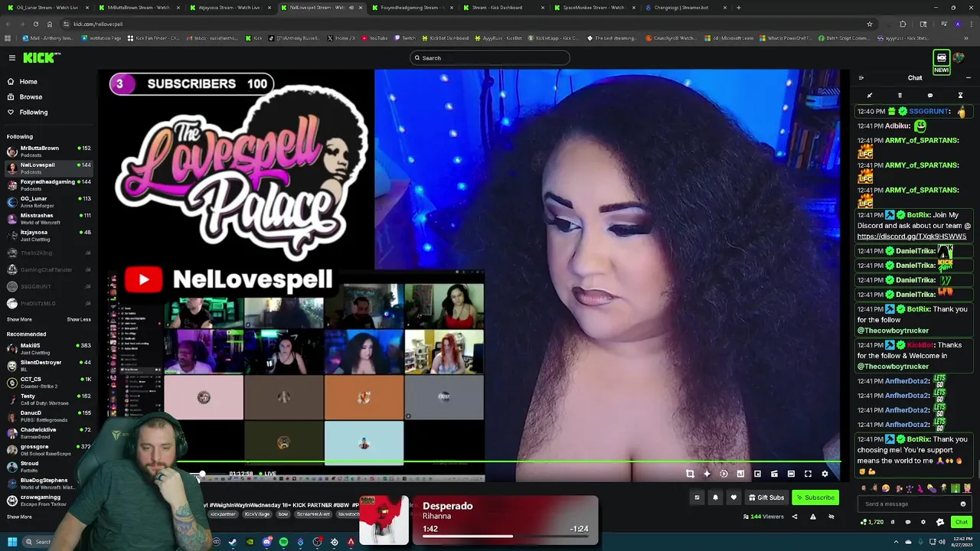Open KickBot Dashboard bookmark

click(x=445, y=38)
